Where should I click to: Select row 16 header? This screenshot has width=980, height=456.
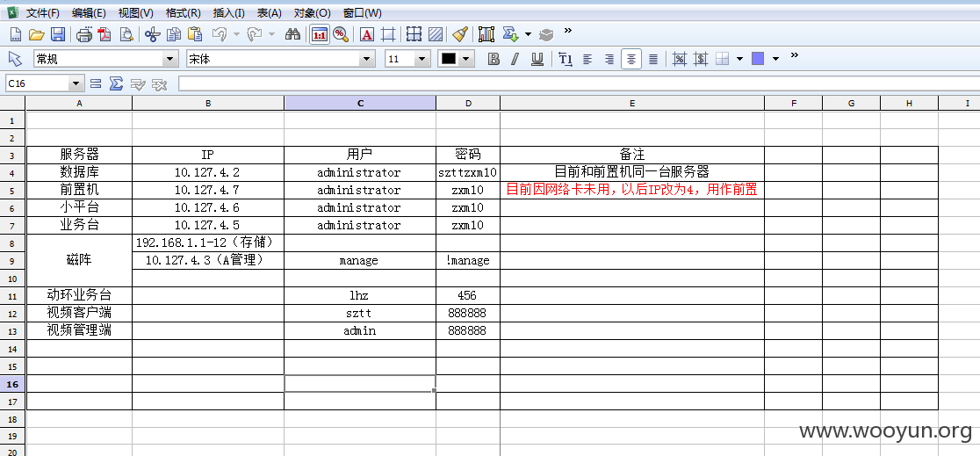coord(12,383)
